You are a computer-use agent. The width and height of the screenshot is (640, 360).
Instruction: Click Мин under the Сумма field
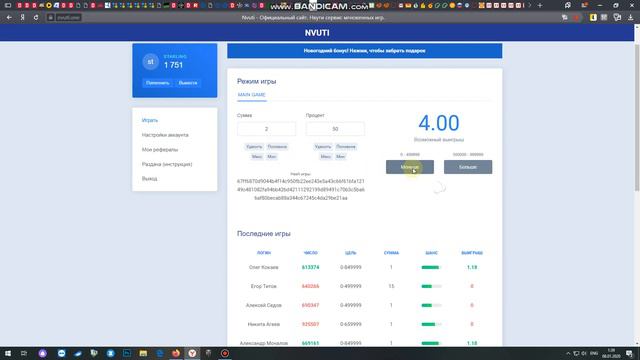coord(272,157)
